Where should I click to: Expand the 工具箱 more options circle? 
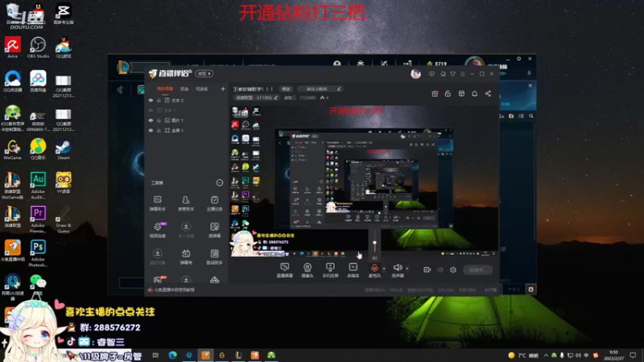tap(219, 183)
